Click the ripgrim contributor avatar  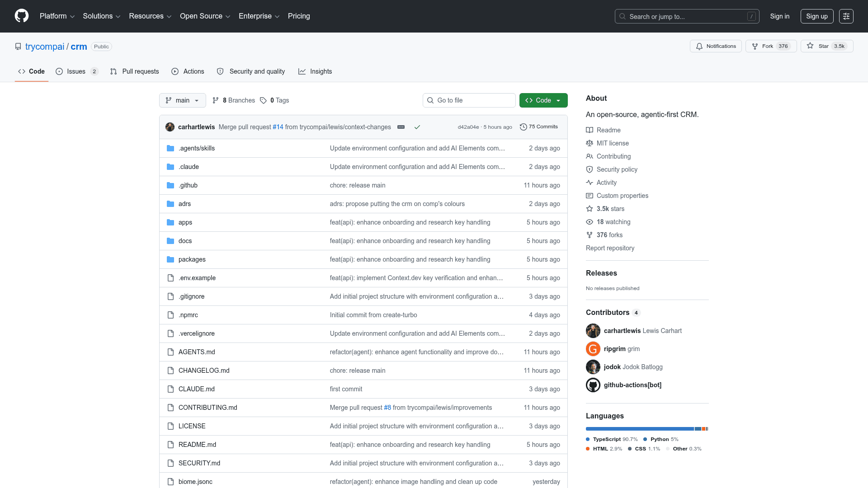click(x=593, y=349)
